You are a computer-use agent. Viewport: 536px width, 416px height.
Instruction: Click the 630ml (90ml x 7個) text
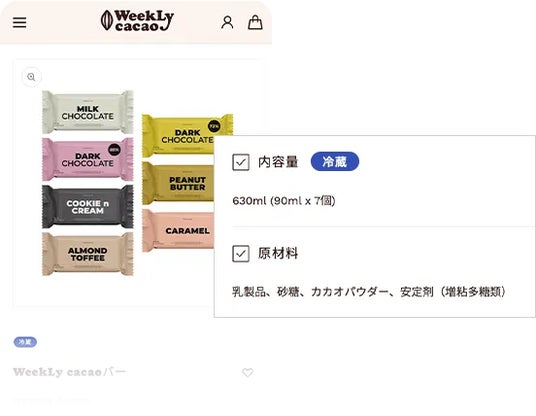pyautogui.click(x=284, y=200)
